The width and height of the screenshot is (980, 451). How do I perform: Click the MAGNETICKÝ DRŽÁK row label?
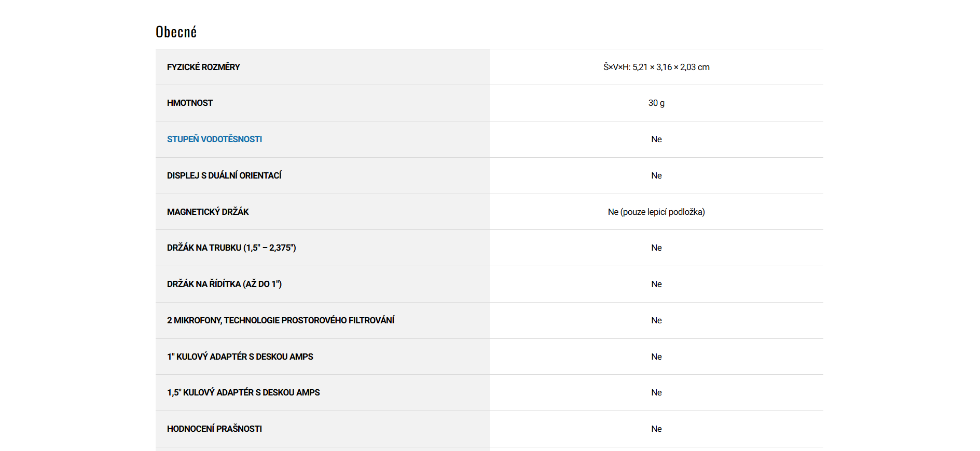click(x=208, y=212)
